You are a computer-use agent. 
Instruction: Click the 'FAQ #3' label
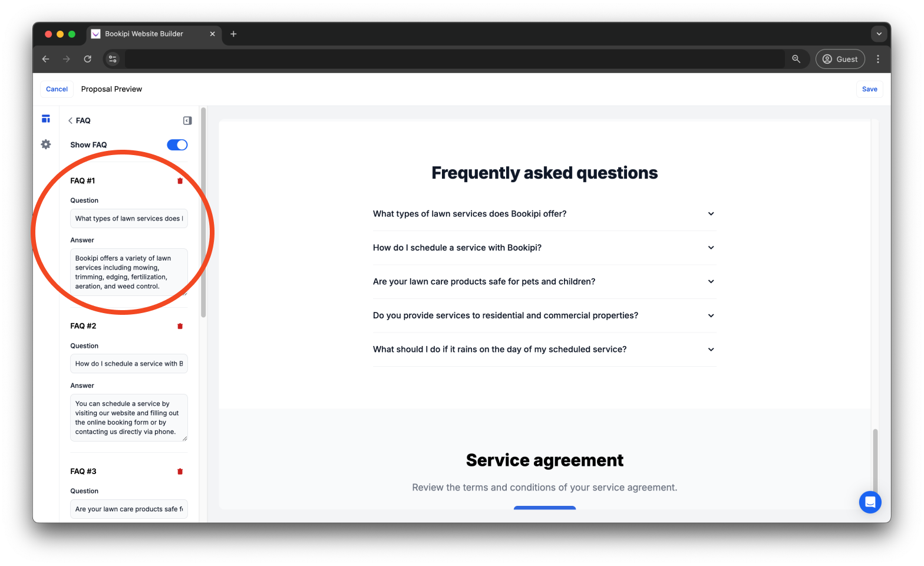click(83, 472)
